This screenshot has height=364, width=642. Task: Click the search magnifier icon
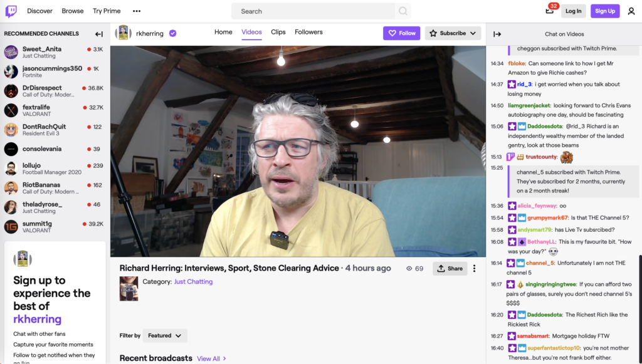coord(403,11)
